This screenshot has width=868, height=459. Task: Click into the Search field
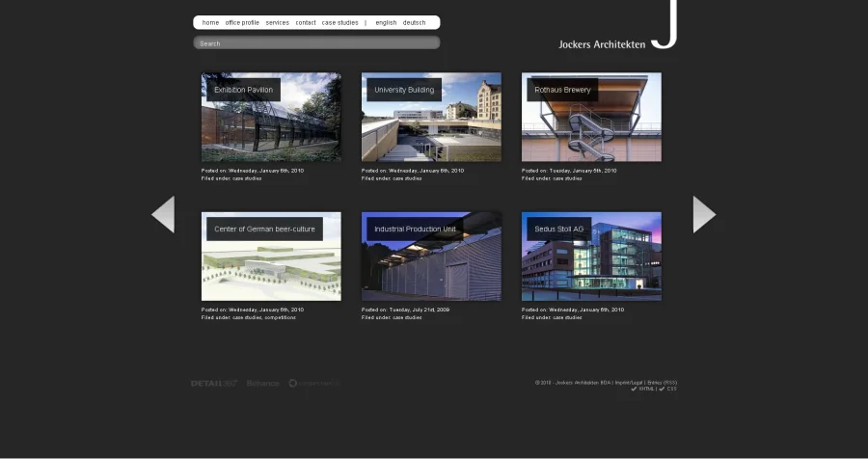click(x=316, y=43)
